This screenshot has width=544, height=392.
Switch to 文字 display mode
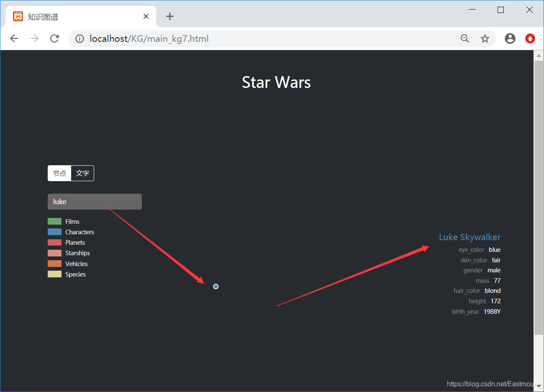(x=82, y=173)
